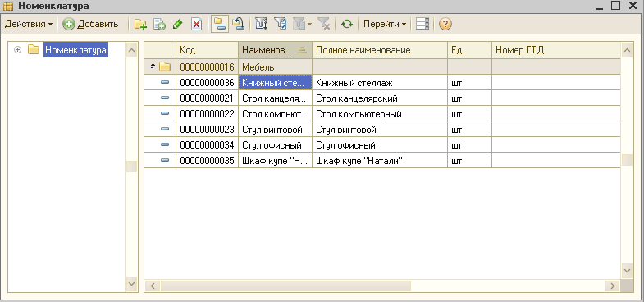This screenshot has width=644, height=302.
Task: Click the item icon of row 00000000036
Action: (x=165, y=82)
